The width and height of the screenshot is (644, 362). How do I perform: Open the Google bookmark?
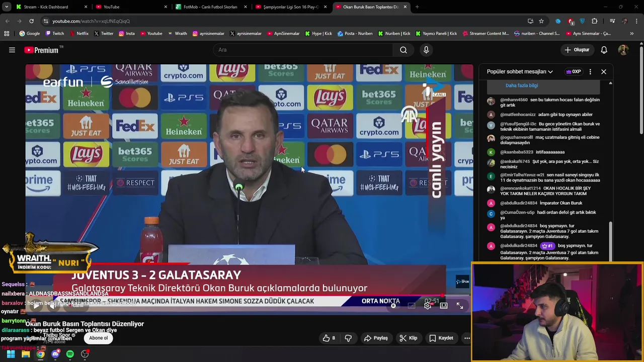click(30, 34)
